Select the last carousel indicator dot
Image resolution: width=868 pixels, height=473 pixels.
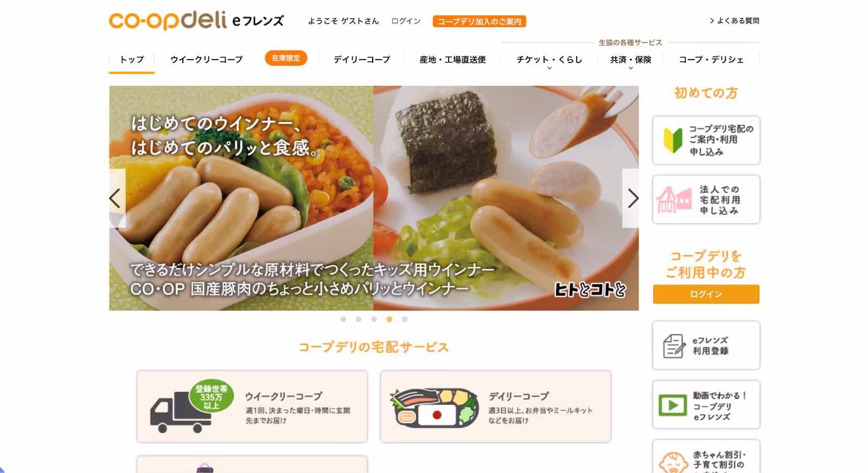[x=405, y=319]
